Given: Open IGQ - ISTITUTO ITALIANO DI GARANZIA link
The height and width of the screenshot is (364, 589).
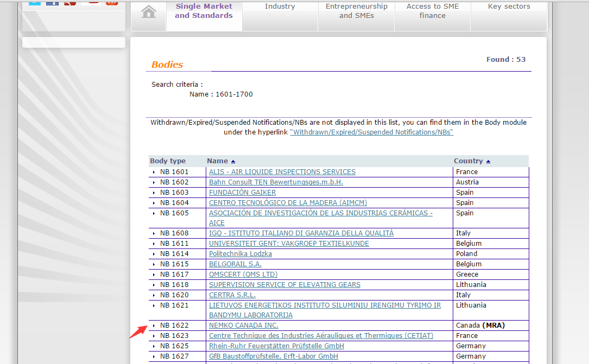Looking at the screenshot, I should coord(301,233).
